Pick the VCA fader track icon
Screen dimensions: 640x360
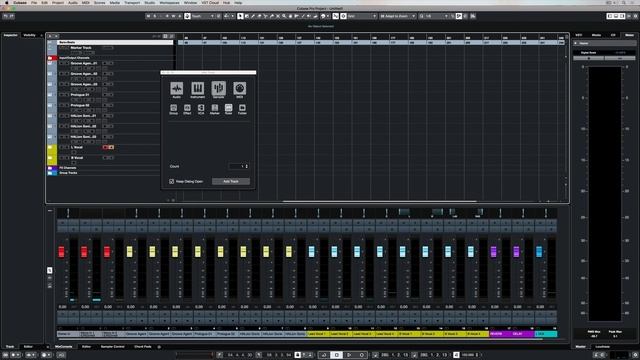201,108
